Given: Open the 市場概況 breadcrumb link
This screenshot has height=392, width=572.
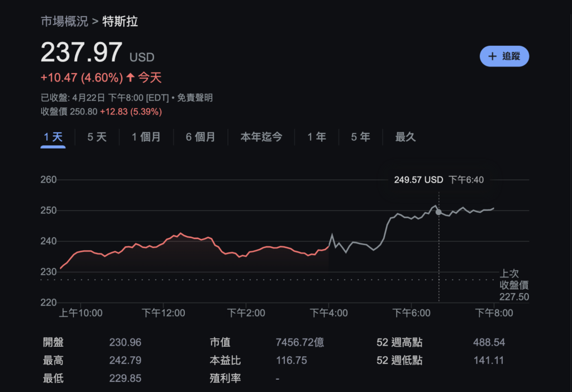Looking at the screenshot, I should point(64,22).
